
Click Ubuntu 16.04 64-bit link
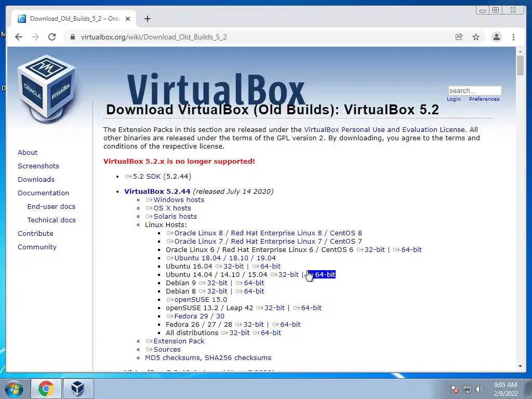click(x=267, y=267)
